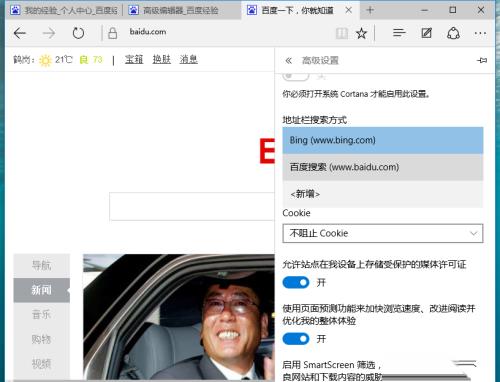
Task: Go back with the browser back arrow
Action: [x=20, y=33]
